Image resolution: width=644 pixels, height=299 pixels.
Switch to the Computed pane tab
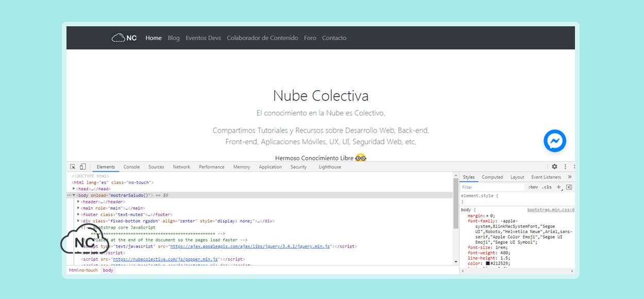click(493, 177)
